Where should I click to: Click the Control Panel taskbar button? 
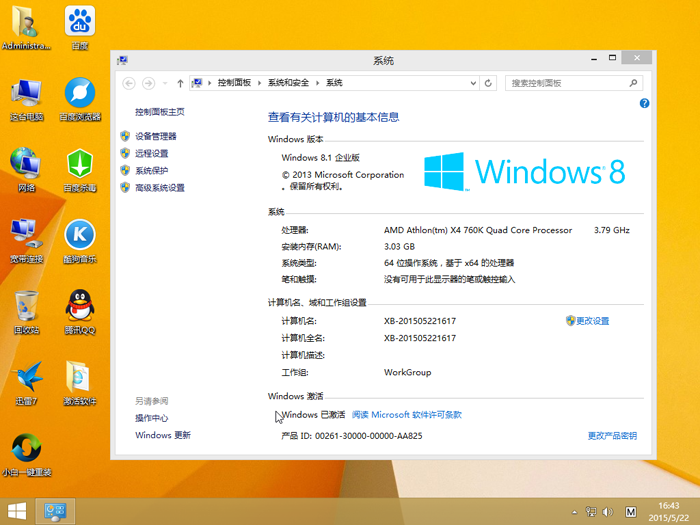pos(55,511)
